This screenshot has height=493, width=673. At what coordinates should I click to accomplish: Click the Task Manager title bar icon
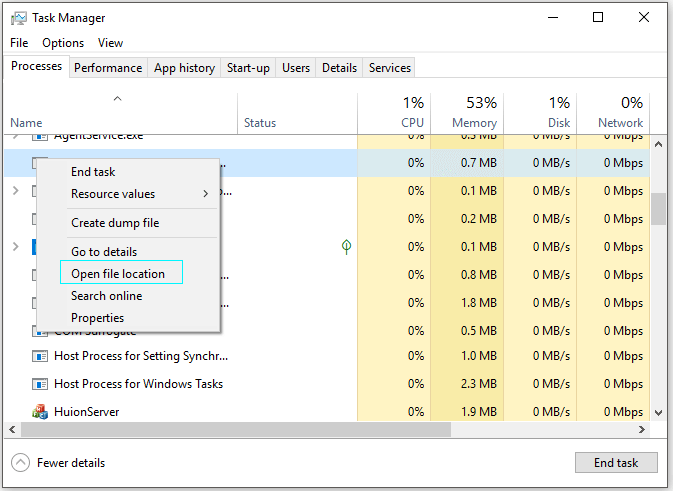tap(18, 18)
